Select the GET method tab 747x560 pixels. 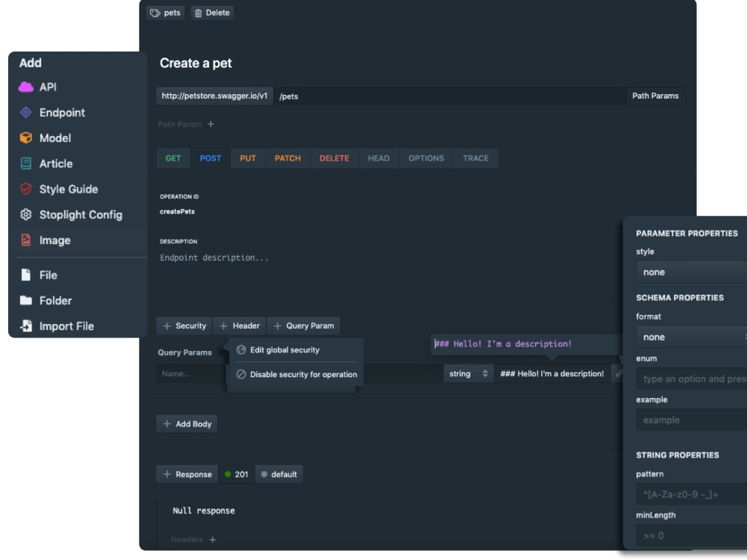173,158
